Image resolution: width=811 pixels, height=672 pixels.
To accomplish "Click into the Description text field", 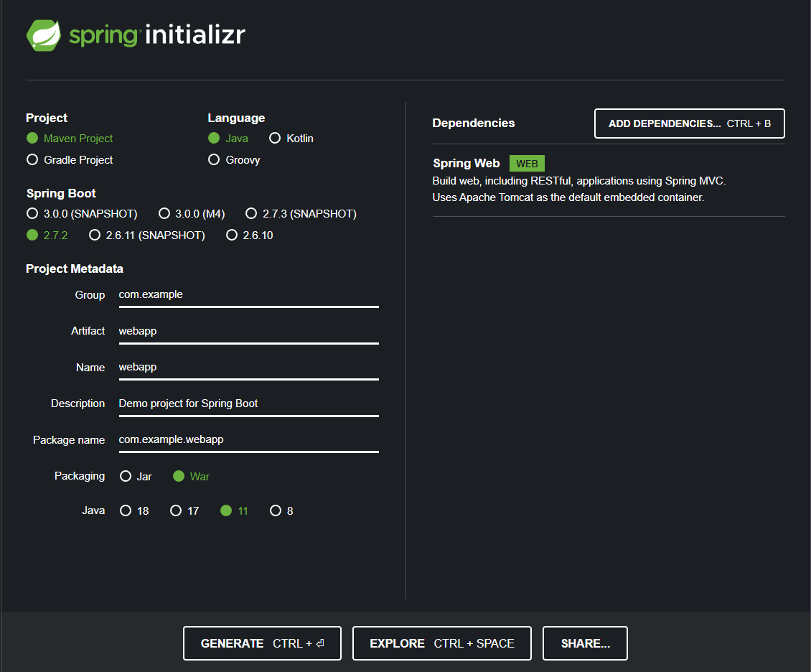I will click(249, 403).
